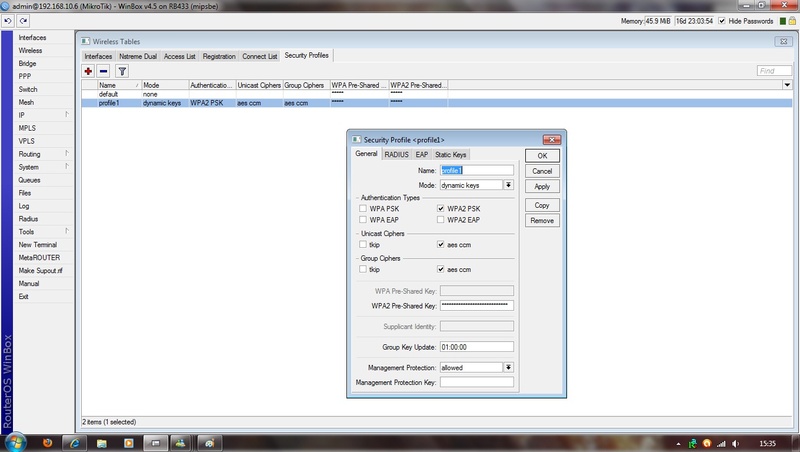
Task: Switch to the Nstreme Dual tab
Action: (x=138, y=56)
